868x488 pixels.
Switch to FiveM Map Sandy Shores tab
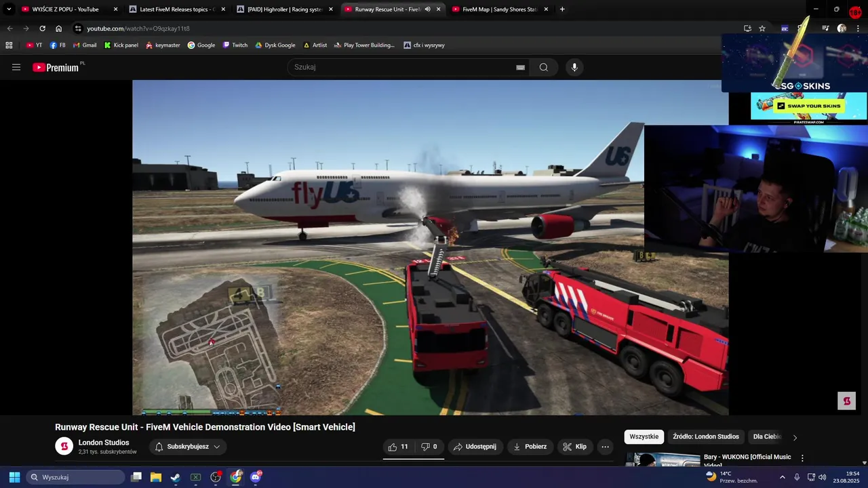pos(500,9)
